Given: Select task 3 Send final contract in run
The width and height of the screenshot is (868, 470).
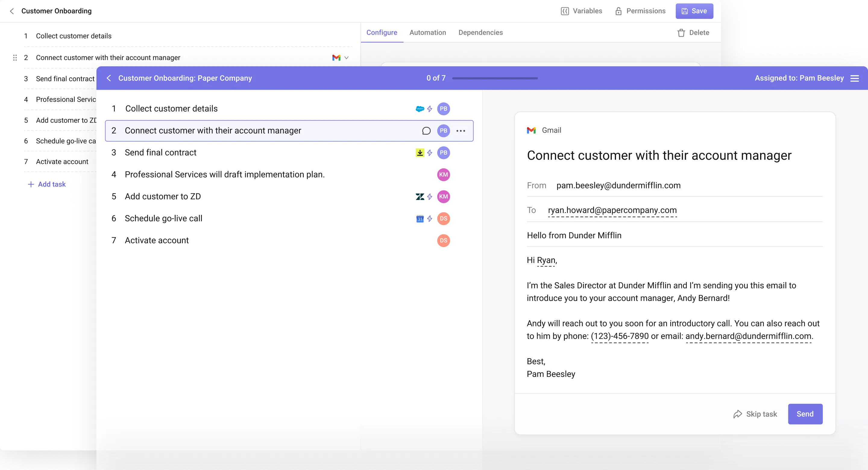Looking at the screenshot, I should 289,153.
